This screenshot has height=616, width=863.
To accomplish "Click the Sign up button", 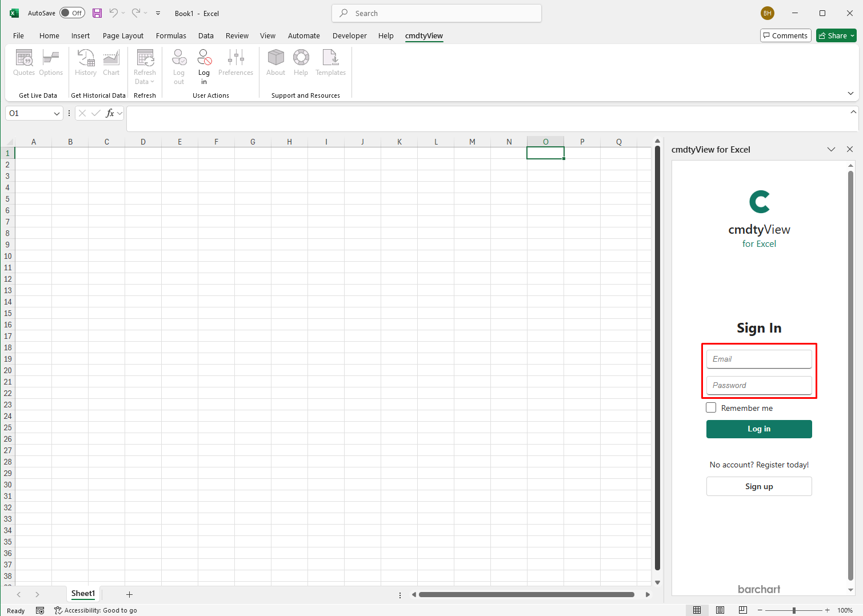I will (759, 486).
